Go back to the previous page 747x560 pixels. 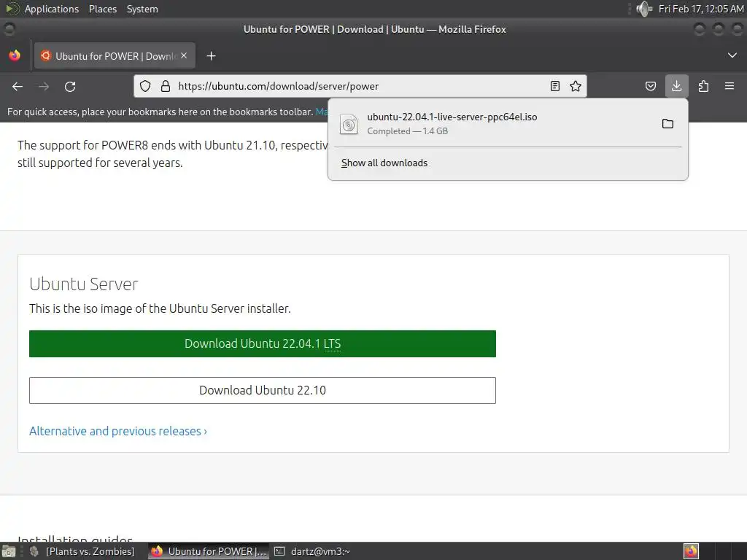tap(18, 86)
